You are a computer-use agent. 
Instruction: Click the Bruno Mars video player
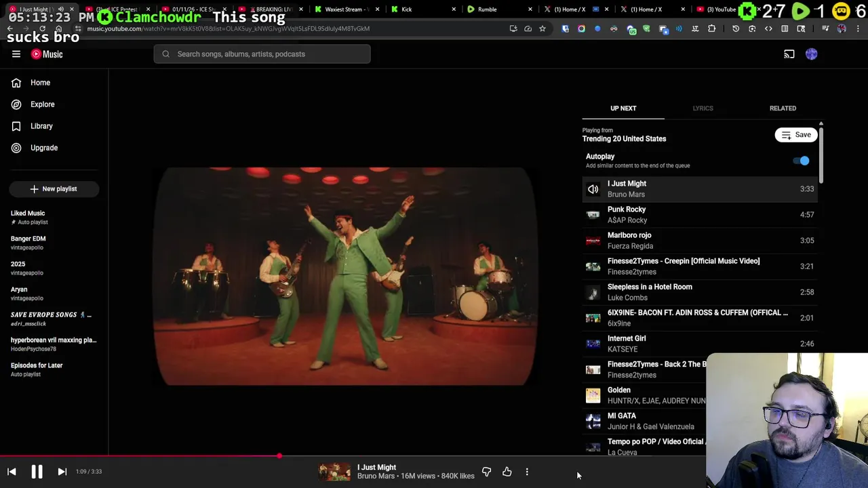[x=345, y=277]
